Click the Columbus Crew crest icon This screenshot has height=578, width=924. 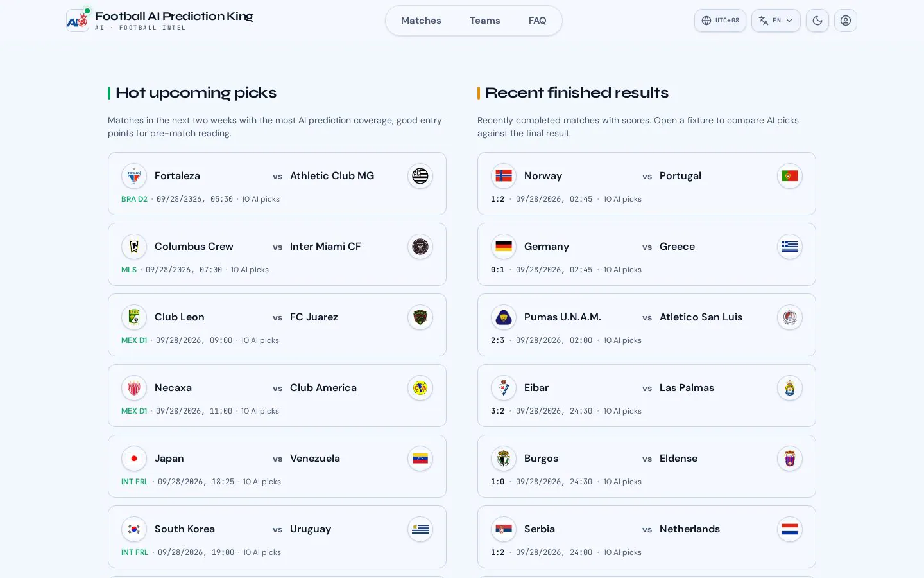(x=134, y=247)
